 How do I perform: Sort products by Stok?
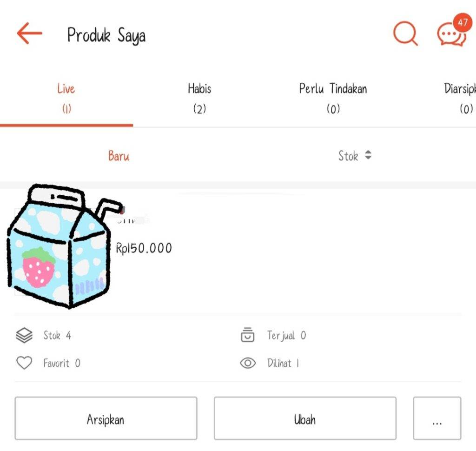point(348,156)
